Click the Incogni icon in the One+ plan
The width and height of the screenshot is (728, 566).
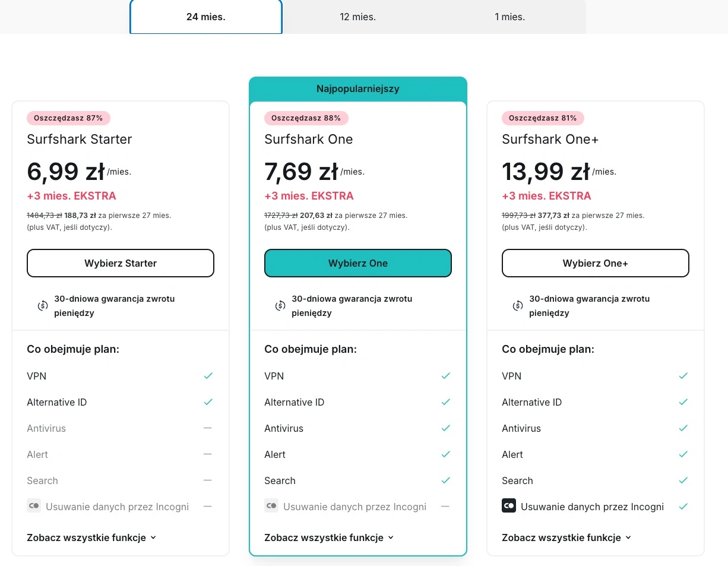point(509,507)
